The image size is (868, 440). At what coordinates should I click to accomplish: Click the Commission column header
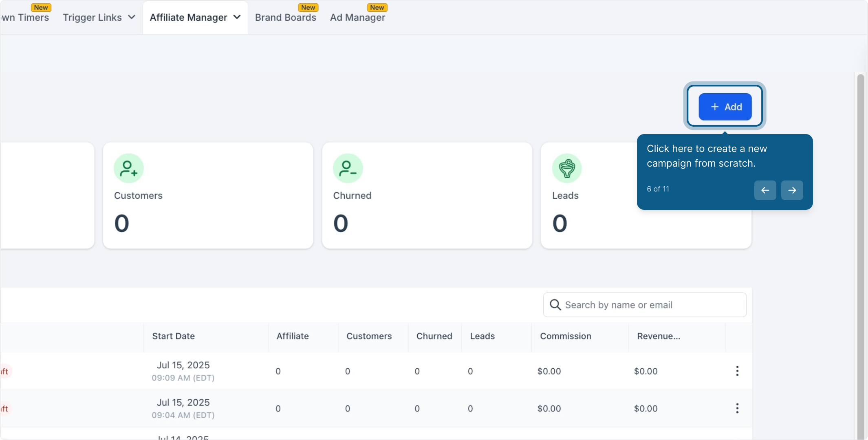point(565,336)
